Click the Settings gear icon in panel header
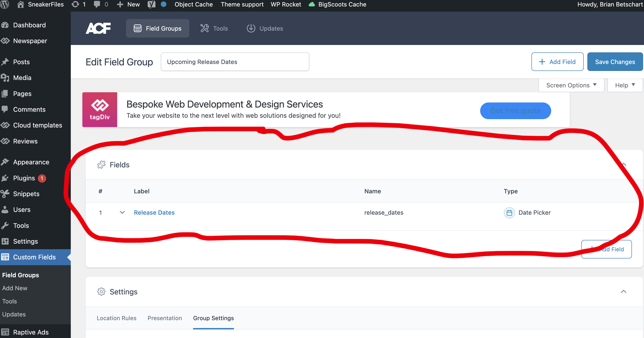This screenshot has width=644, height=338. [x=101, y=292]
